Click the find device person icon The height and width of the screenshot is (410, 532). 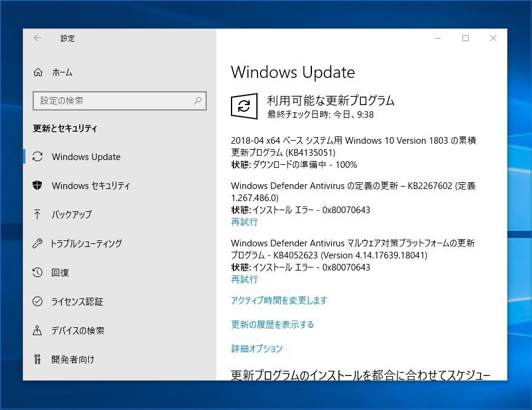[37, 330]
